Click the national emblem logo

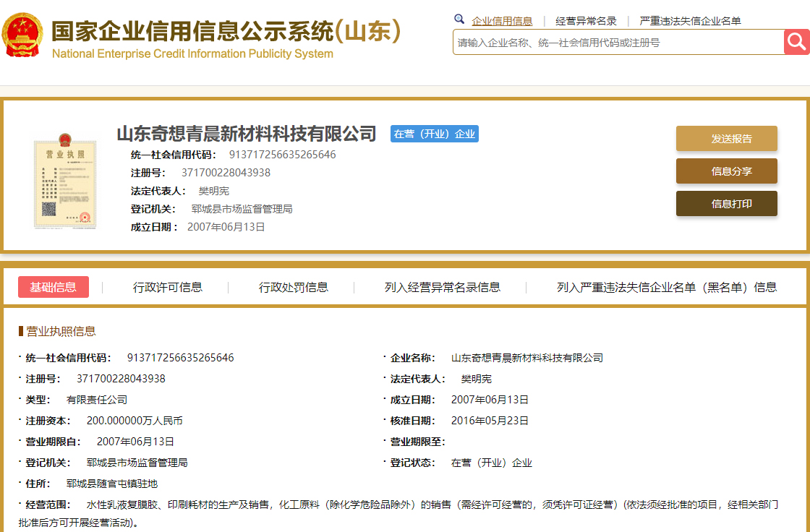pos(22,35)
